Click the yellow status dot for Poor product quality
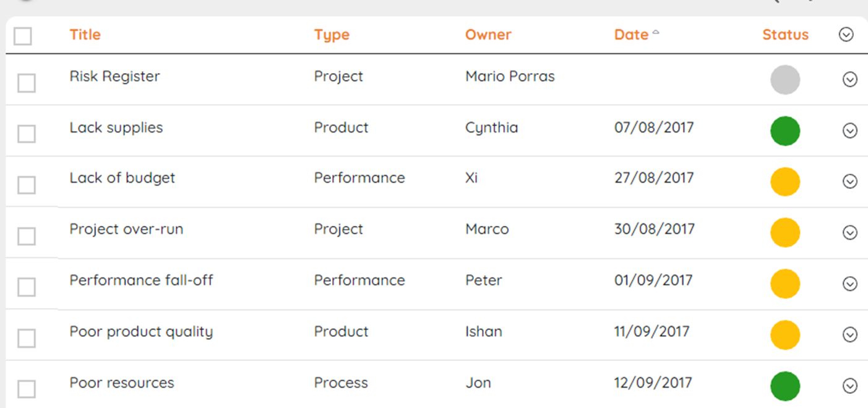Image resolution: width=868 pixels, height=408 pixels. click(785, 335)
